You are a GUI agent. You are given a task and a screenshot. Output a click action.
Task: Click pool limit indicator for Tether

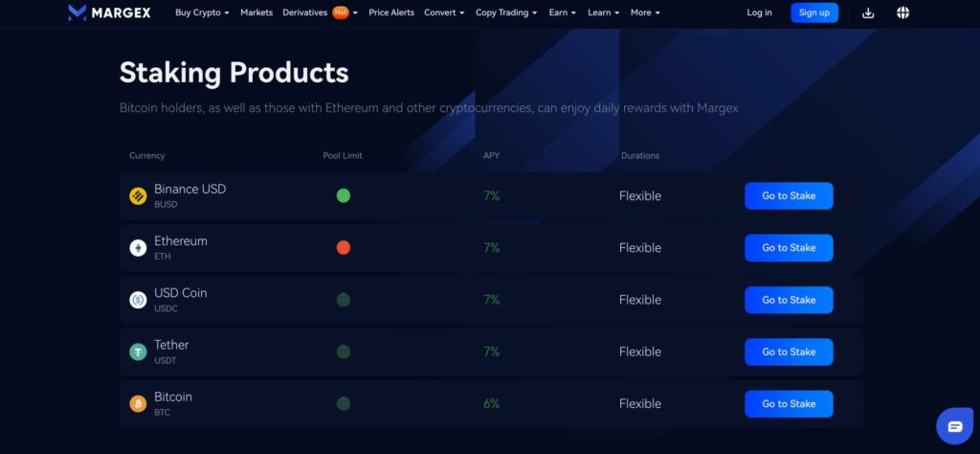[x=344, y=352]
